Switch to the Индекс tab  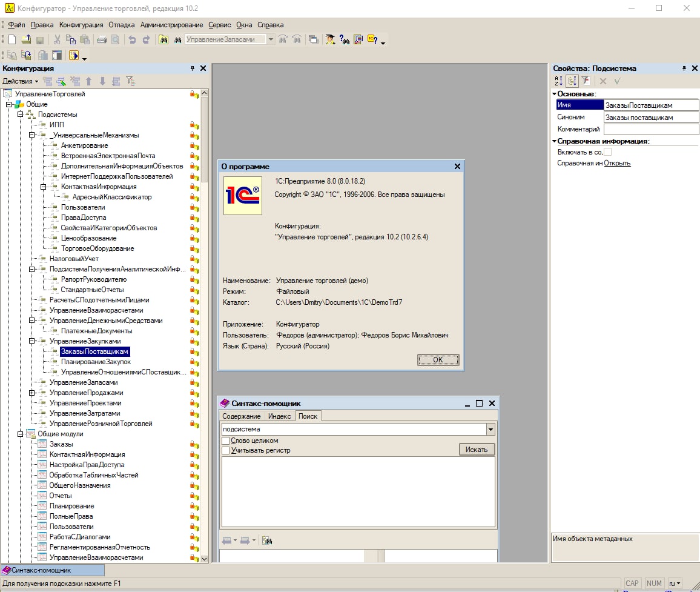pos(280,416)
